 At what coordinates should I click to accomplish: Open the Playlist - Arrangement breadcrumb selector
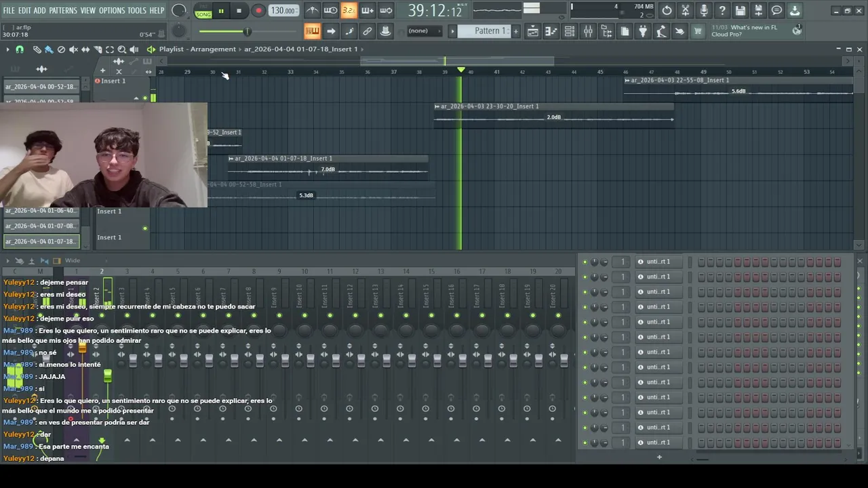[x=197, y=49]
